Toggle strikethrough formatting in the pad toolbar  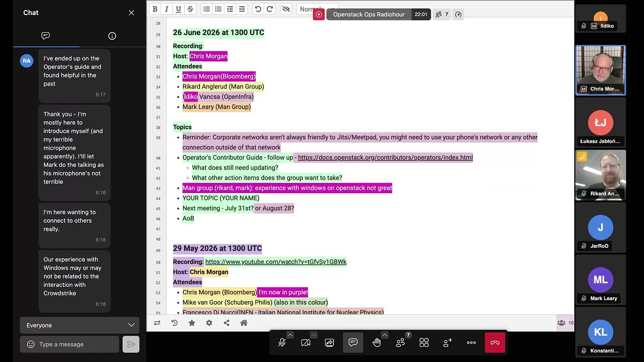point(190,9)
